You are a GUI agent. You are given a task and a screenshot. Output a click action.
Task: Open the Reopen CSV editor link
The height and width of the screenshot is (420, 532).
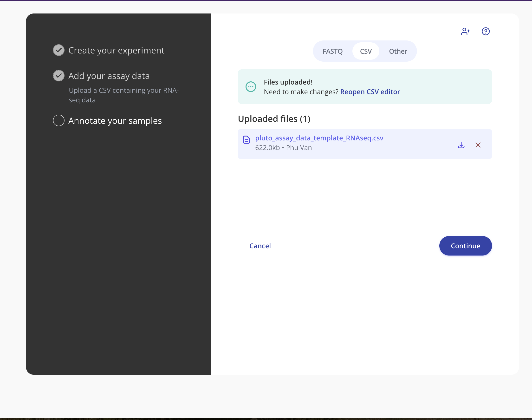(x=370, y=92)
